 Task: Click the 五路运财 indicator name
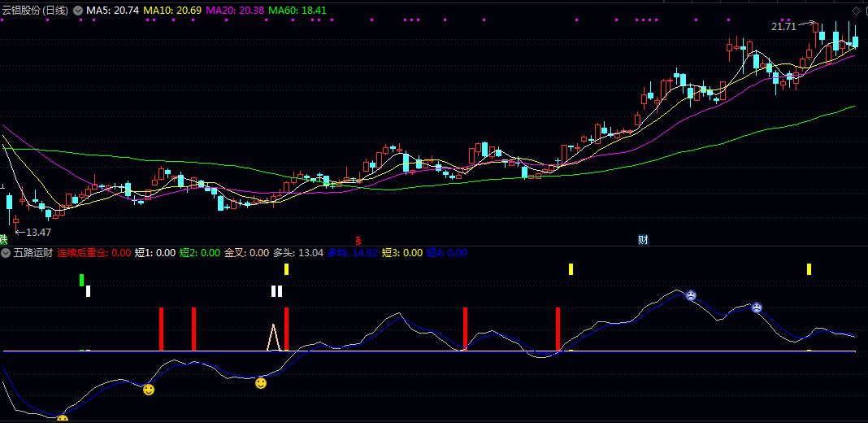(33, 253)
